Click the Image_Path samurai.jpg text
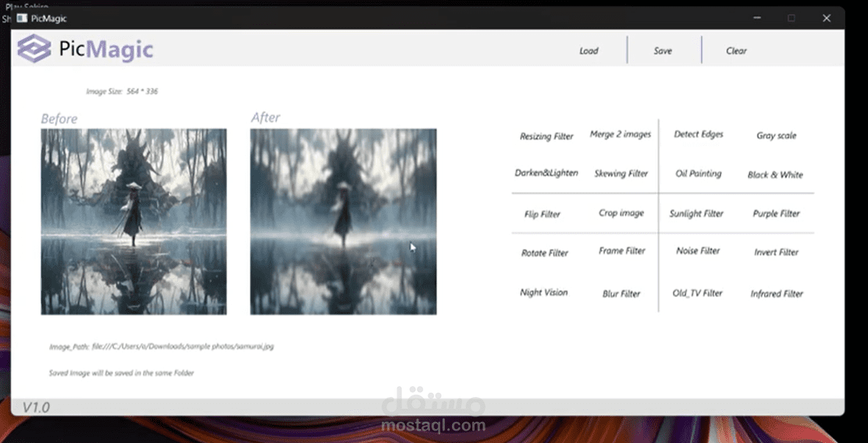Screen dimensions: 868x443 [x=161, y=347]
